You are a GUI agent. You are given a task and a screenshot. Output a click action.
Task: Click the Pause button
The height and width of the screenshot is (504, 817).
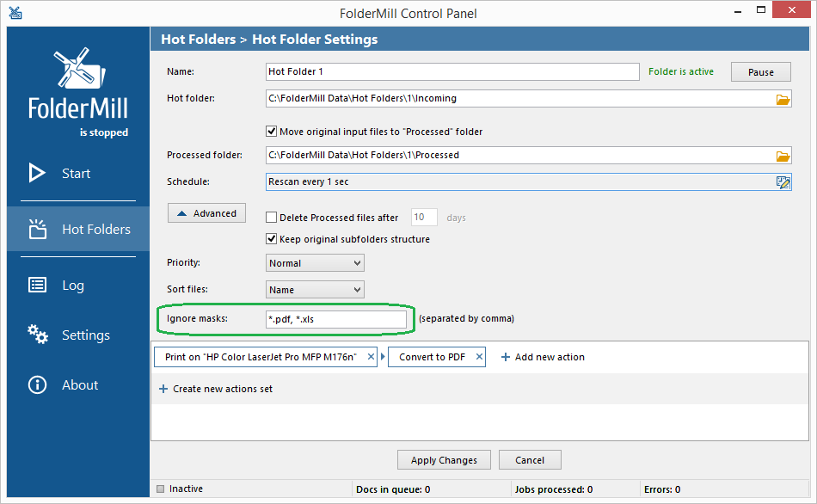click(761, 72)
